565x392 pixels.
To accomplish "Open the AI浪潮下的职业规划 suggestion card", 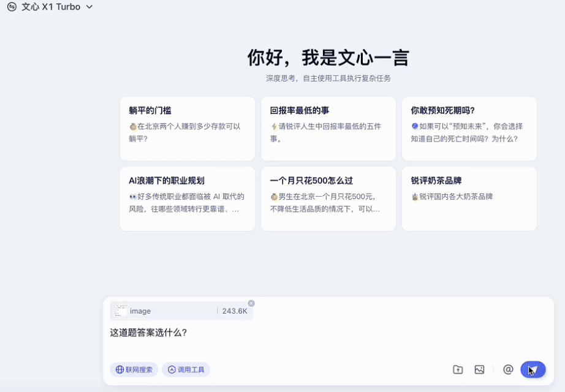I will tap(188, 199).
